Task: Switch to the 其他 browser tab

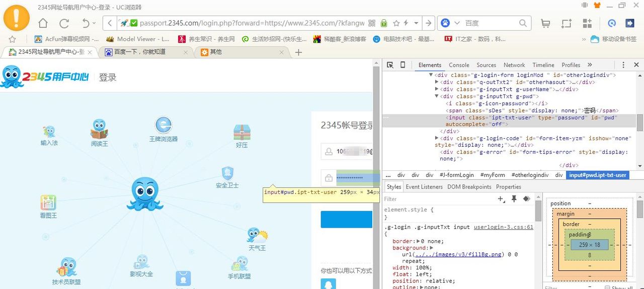Action: pos(242,52)
